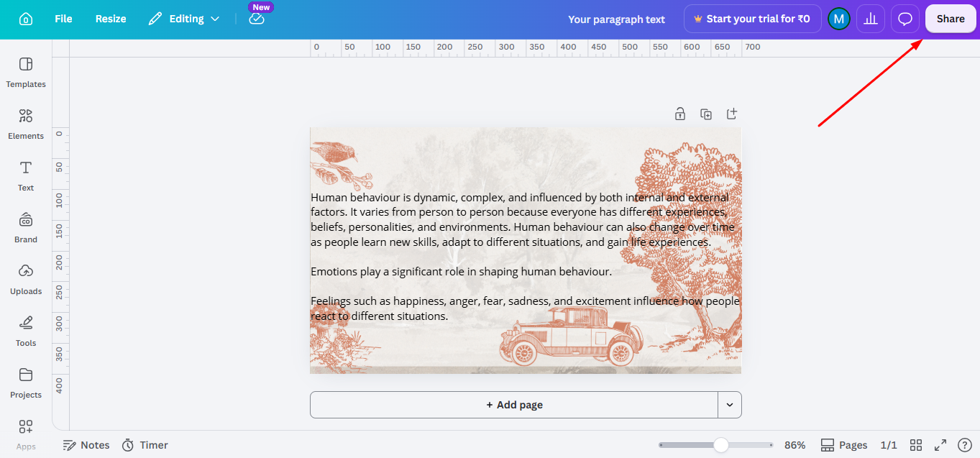Click the duplicate page icon above the canvas

(x=706, y=114)
